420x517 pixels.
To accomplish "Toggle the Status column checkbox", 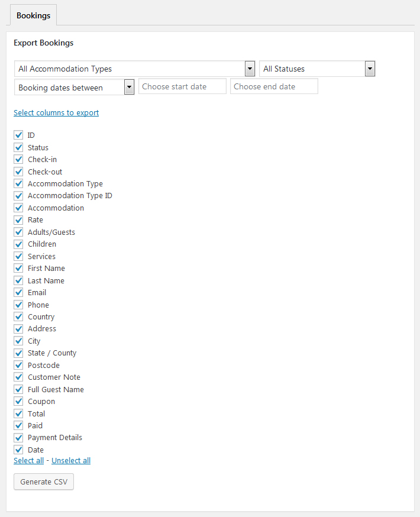I will click(x=18, y=147).
